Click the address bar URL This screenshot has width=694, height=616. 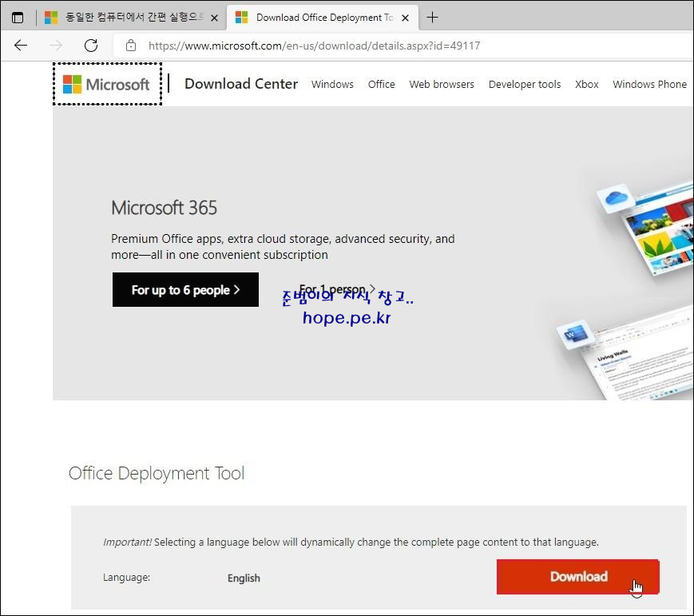[314, 46]
